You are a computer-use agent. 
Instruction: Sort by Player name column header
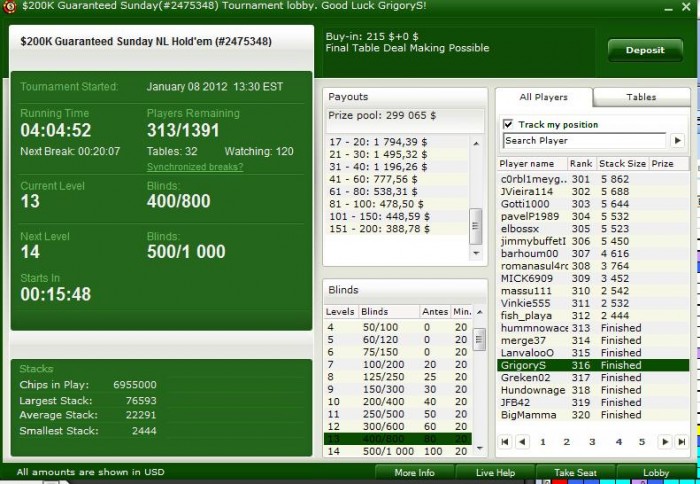[x=532, y=163]
